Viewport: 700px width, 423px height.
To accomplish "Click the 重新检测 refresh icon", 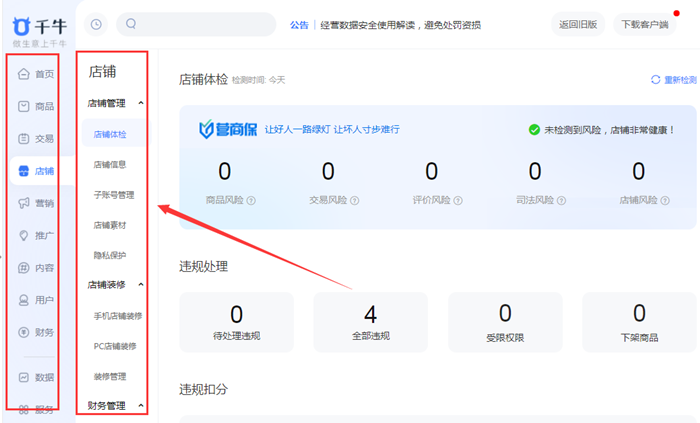I will [x=656, y=79].
